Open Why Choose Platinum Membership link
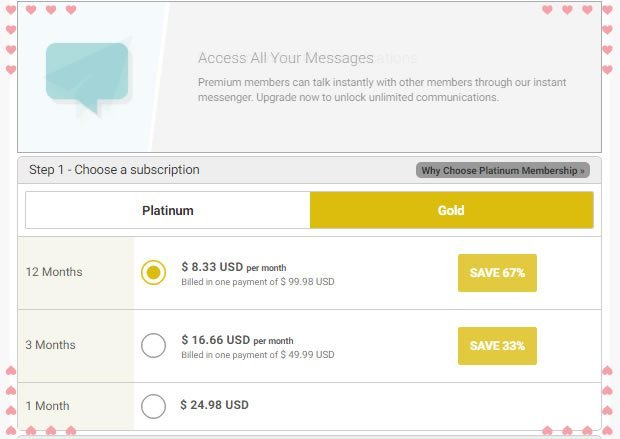Image resolution: width=620 pixels, height=439 pixels. point(503,170)
